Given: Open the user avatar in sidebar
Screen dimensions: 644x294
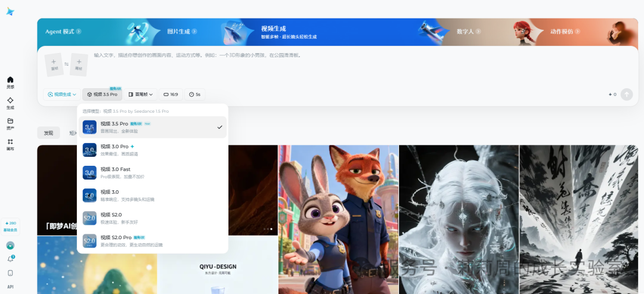Looking at the screenshot, I should point(10,245).
